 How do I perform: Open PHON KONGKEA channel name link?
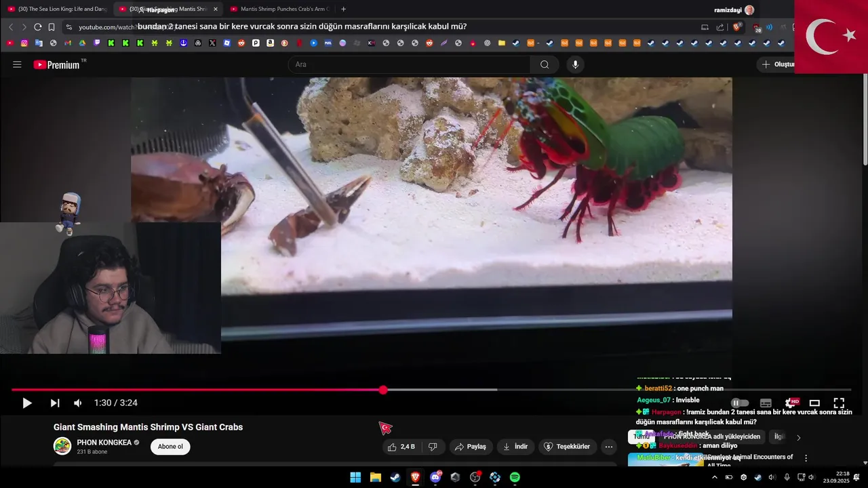[104, 443]
